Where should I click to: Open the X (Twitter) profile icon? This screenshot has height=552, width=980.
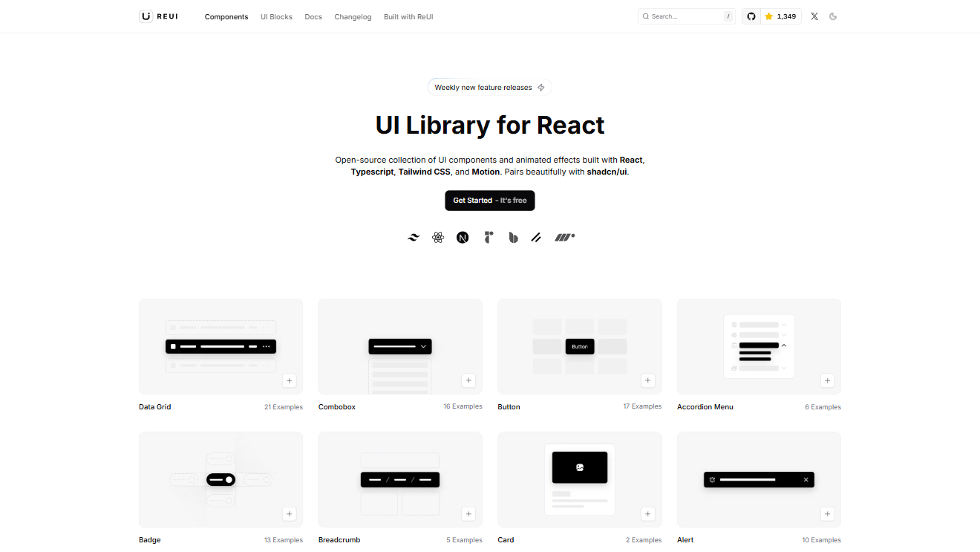[x=814, y=16]
